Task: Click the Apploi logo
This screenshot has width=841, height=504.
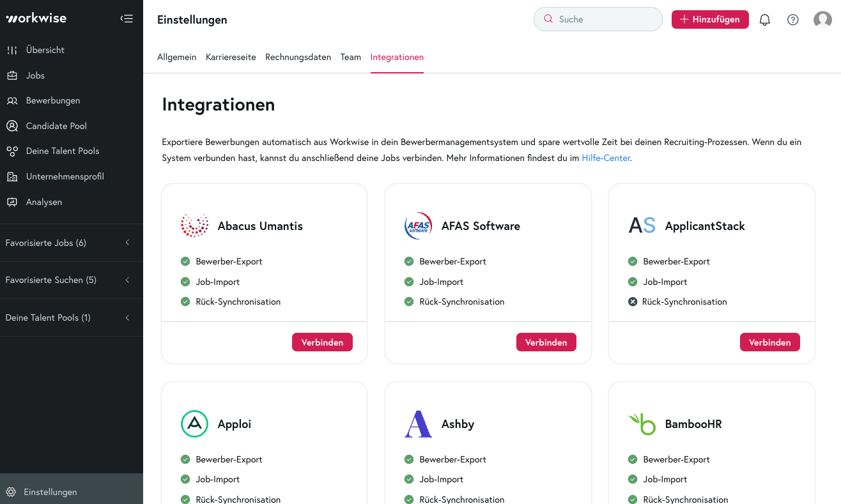Action: tap(194, 424)
